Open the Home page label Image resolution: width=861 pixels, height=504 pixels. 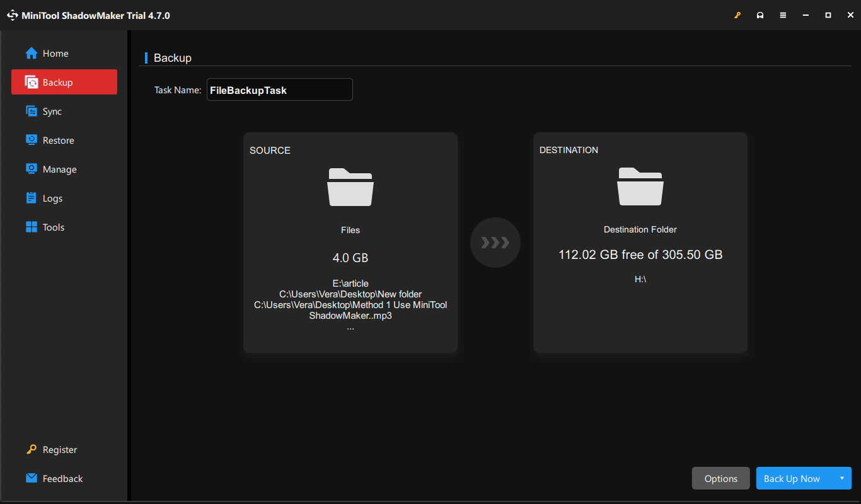click(x=55, y=54)
